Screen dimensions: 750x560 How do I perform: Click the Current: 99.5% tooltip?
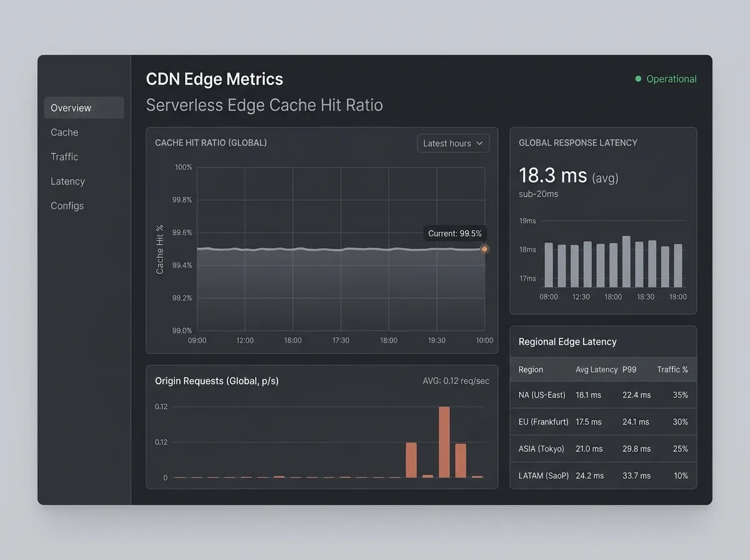[x=455, y=233]
